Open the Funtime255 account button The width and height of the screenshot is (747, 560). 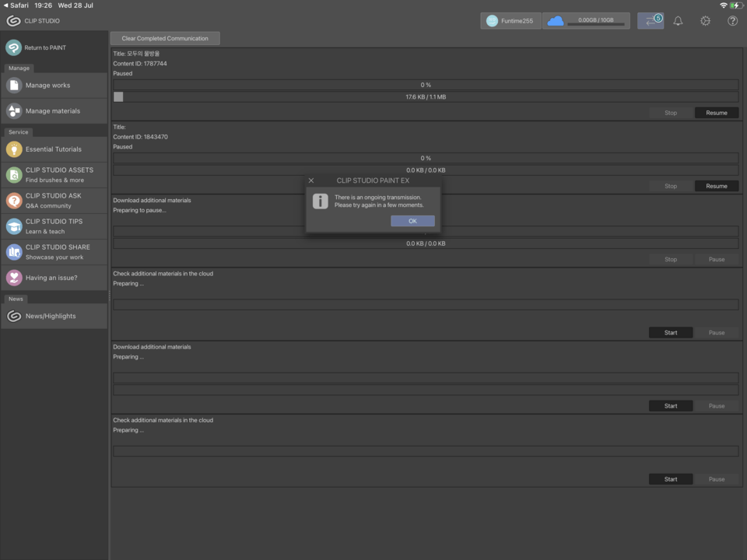[510, 20]
